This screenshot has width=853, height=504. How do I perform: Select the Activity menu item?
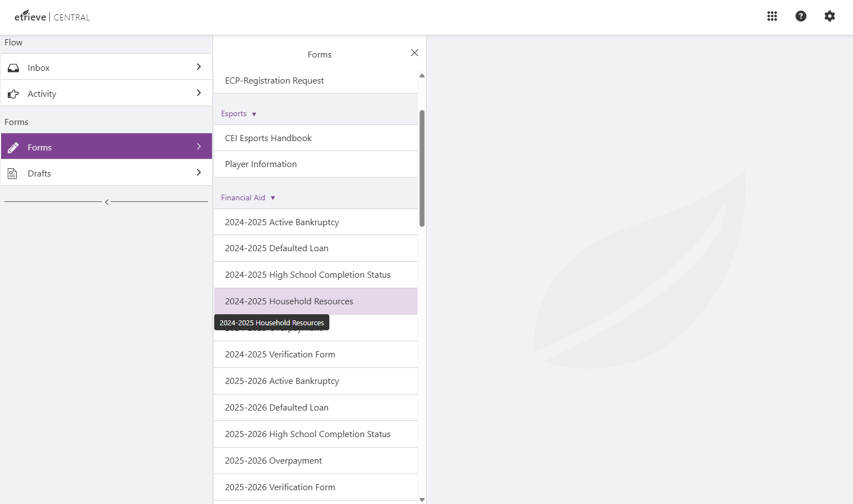coord(106,93)
